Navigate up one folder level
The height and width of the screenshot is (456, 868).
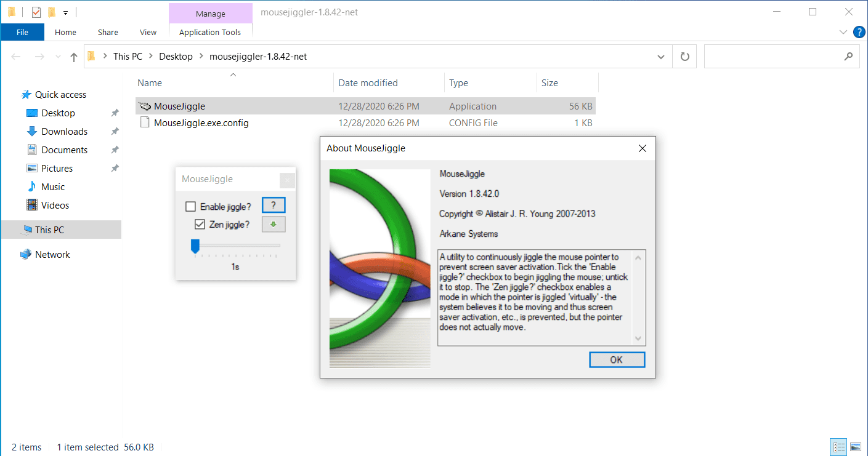[x=74, y=57]
